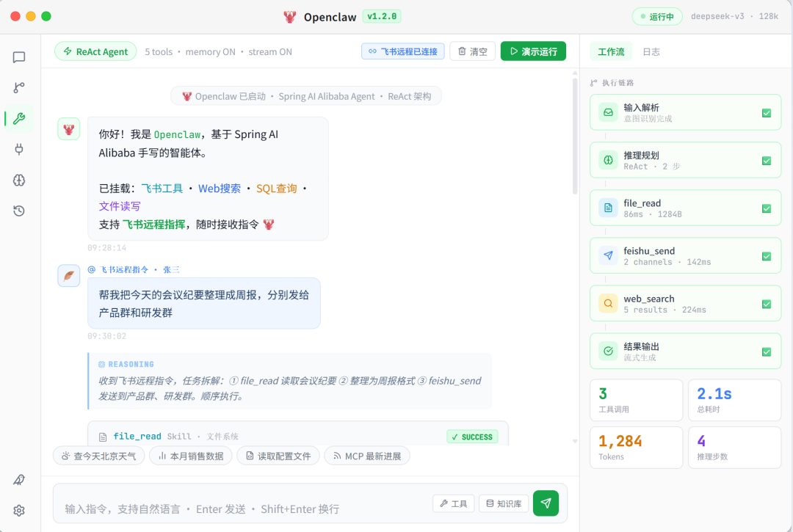Click the 文件读写 link in greeting
The width and height of the screenshot is (793, 532).
(120, 206)
